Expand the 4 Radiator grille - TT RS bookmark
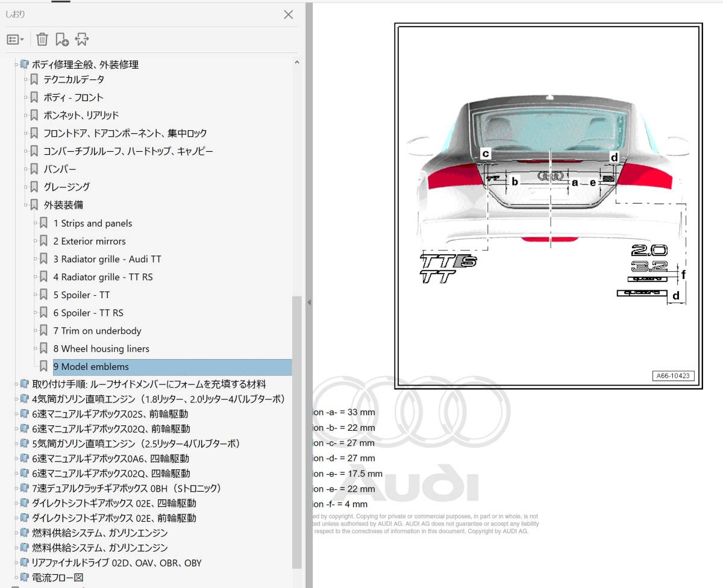The height and width of the screenshot is (588, 723). click(x=36, y=277)
